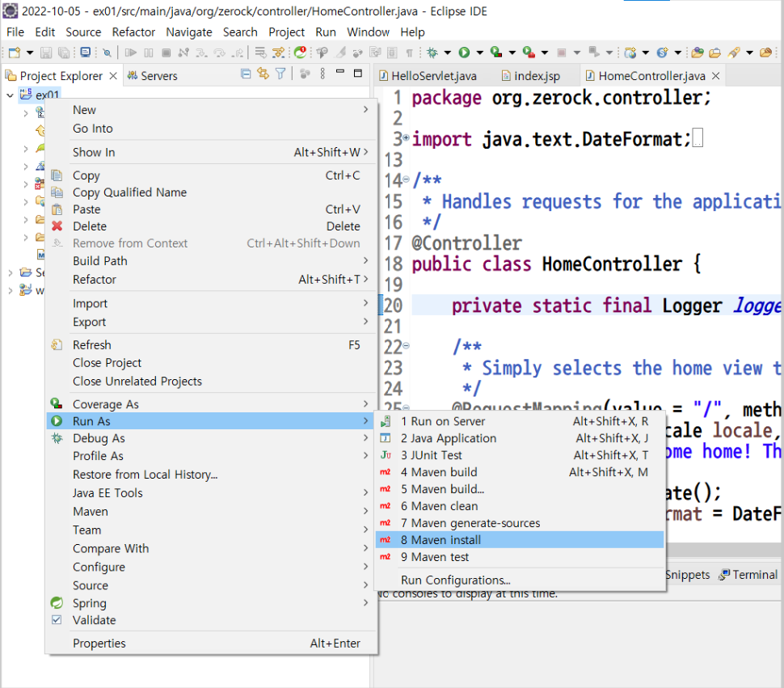Select JUnit Test in Run As submenu
Viewport: 784px width, 688px height.
coord(520,455)
